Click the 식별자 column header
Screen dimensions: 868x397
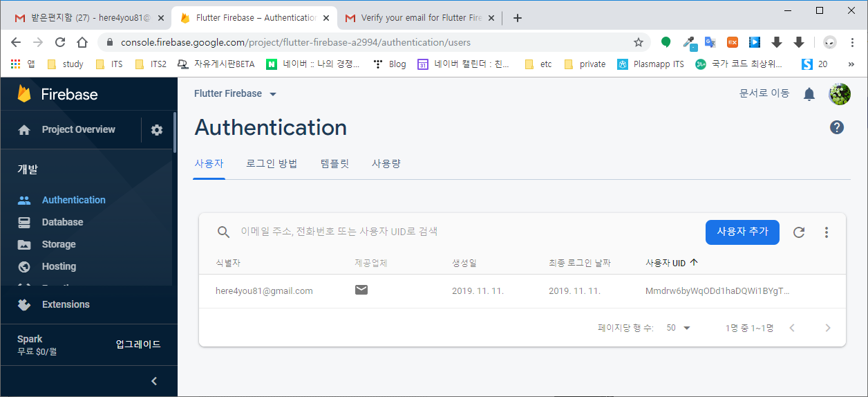[228, 263]
